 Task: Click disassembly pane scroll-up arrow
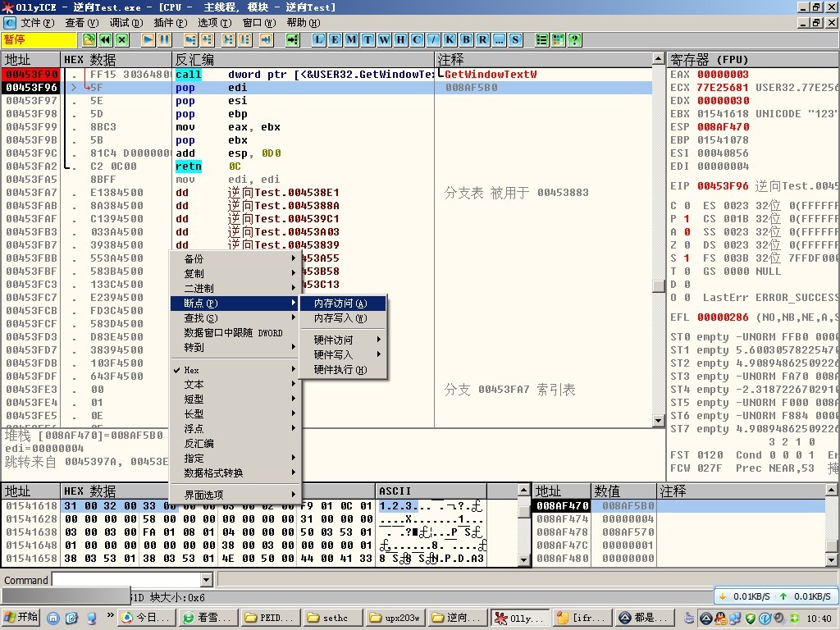click(659, 58)
